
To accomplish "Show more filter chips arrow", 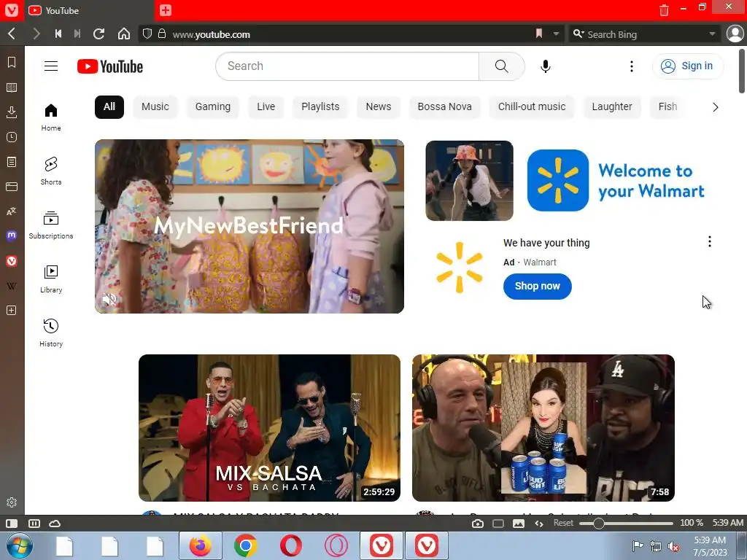I will pyautogui.click(x=715, y=107).
